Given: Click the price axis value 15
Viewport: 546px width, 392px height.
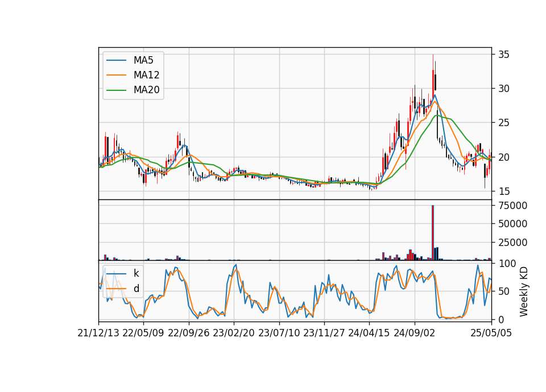Looking at the screenshot, I should pos(503,191).
